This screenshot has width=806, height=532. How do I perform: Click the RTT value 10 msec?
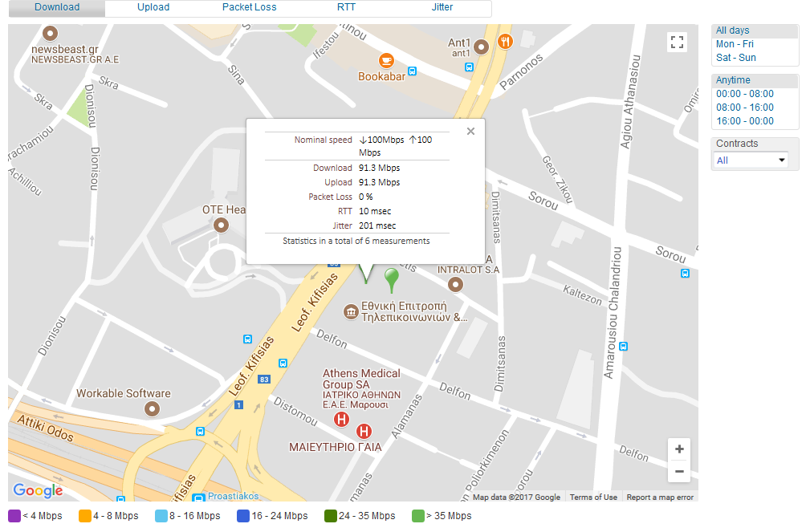pos(375,211)
